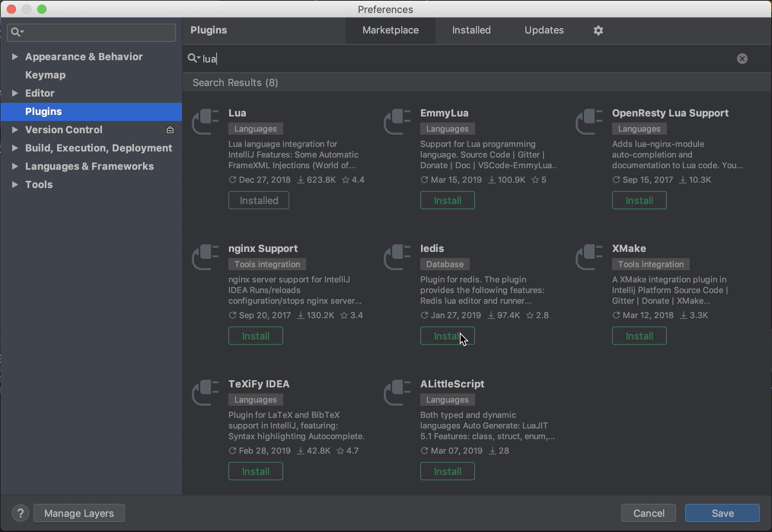
Task: Click the Plugins heading in the top bar
Action: tap(209, 30)
